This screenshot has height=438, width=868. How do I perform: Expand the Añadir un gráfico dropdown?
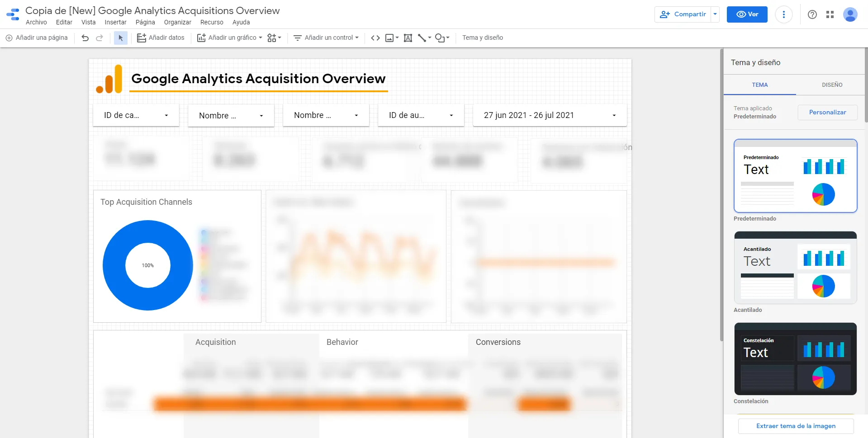[x=229, y=38]
